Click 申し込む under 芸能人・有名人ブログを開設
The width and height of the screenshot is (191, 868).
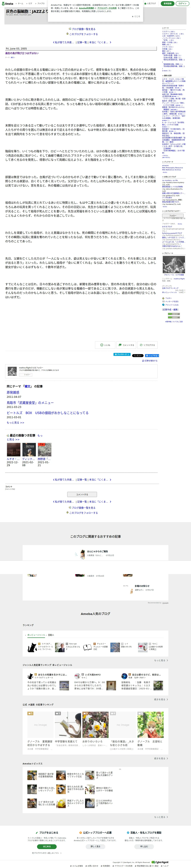(144, 846)
